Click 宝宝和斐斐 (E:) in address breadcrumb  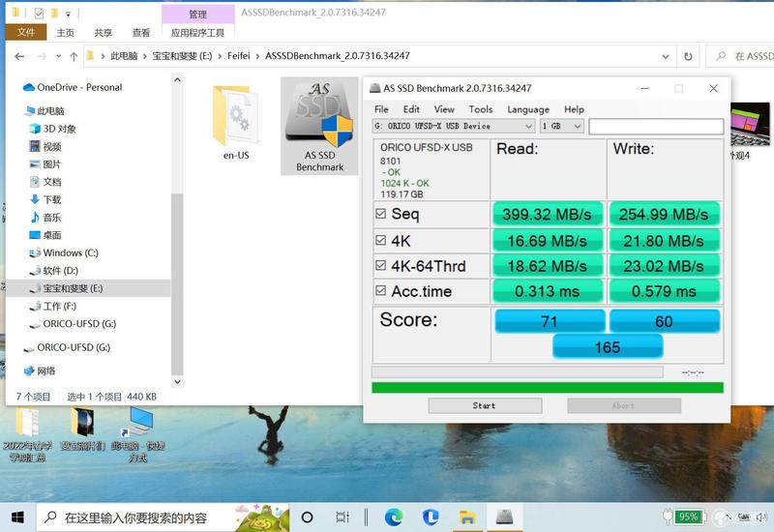tap(182, 56)
